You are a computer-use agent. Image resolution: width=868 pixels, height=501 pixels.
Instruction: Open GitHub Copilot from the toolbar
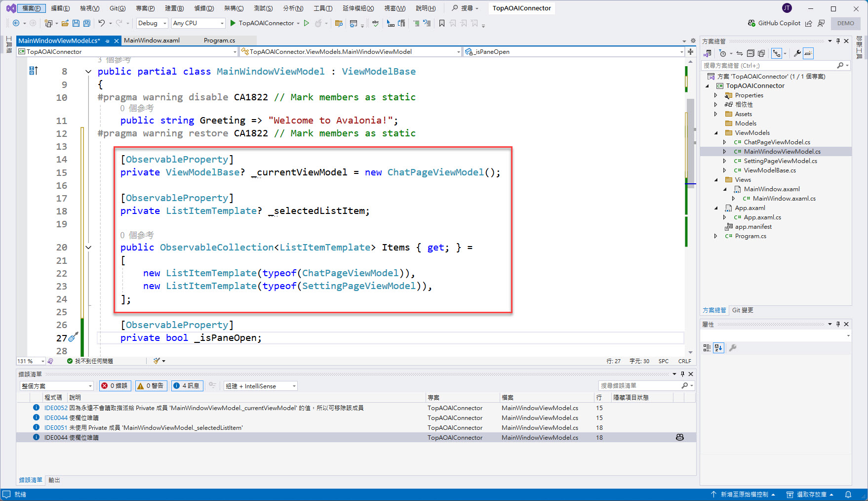point(774,23)
